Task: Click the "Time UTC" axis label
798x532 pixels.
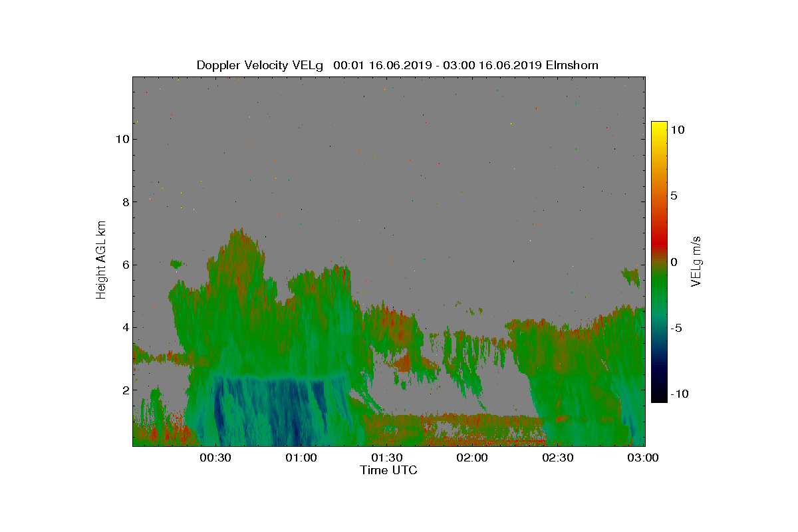Action: (389, 470)
